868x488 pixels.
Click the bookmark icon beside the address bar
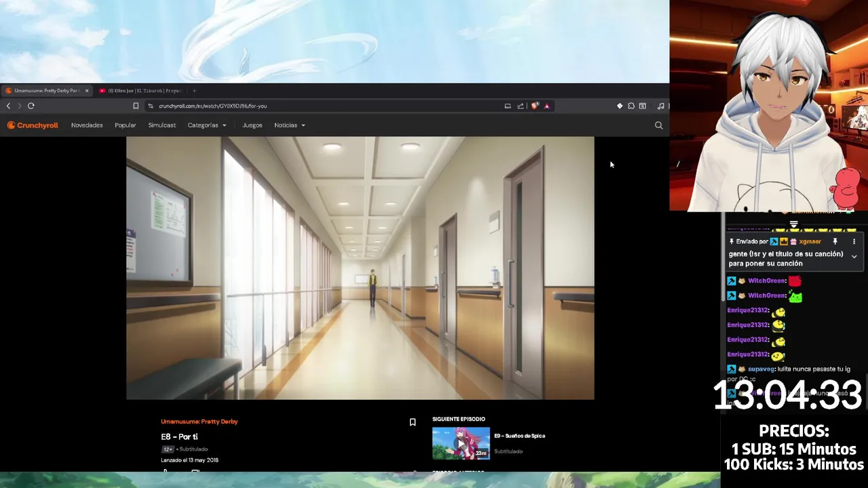coord(136,106)
